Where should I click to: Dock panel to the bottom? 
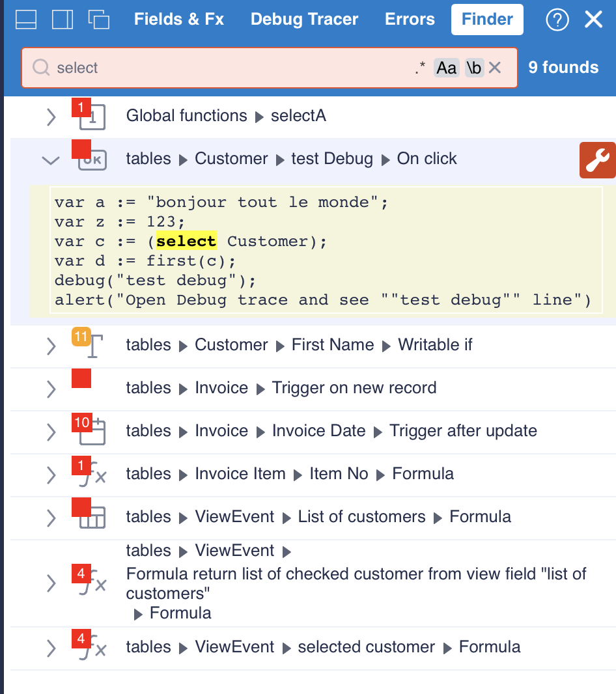point(25,20)
